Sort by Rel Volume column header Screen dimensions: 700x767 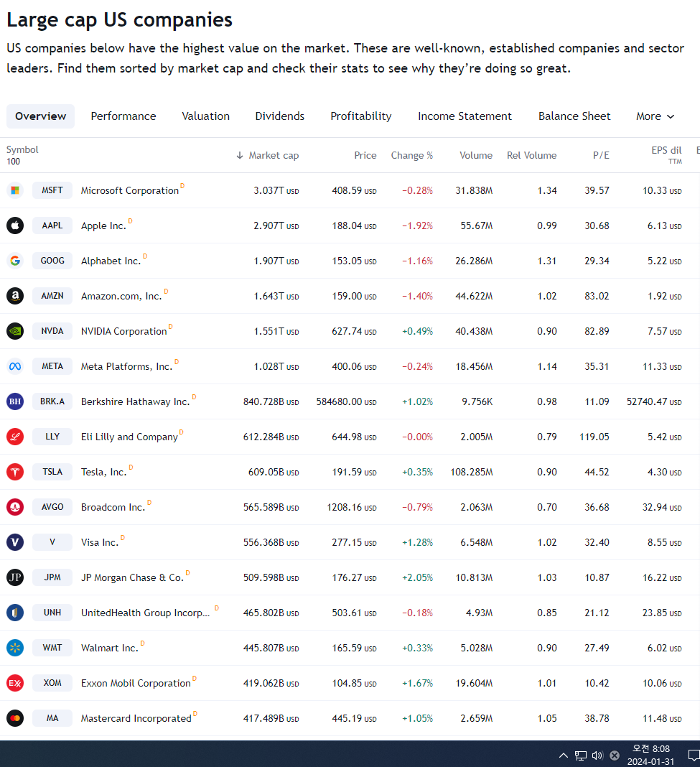[532, 155]
